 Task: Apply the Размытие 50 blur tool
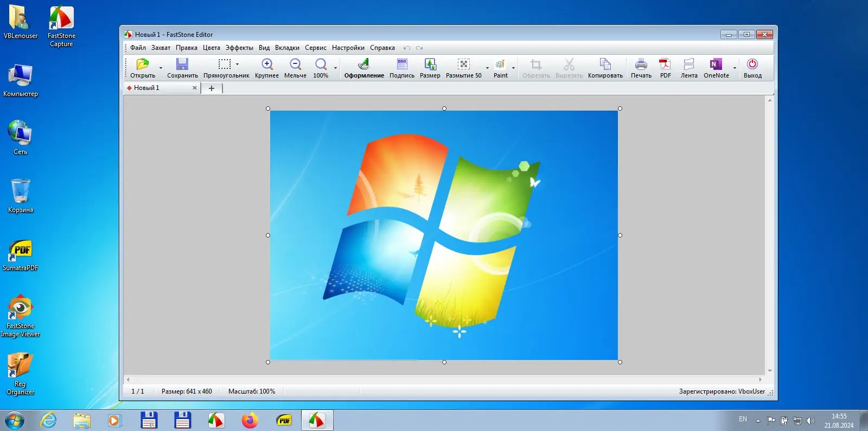click(464, 65)
